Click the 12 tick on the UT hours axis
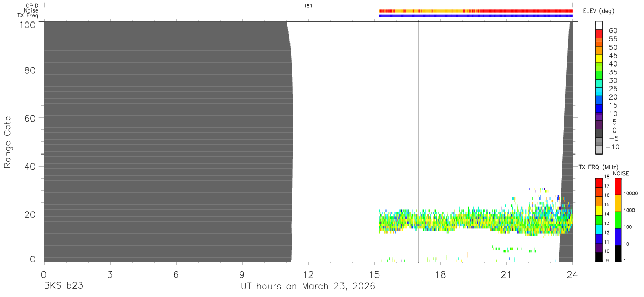Screen dimensions: 644x297 (308, 274)
